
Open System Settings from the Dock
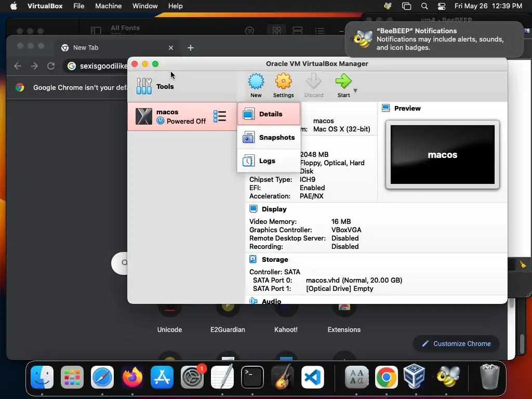[192, 377]
